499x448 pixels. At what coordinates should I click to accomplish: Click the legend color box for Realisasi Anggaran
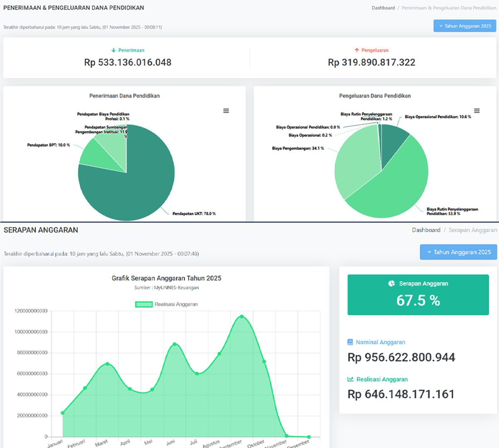click(x=144, y=304)
